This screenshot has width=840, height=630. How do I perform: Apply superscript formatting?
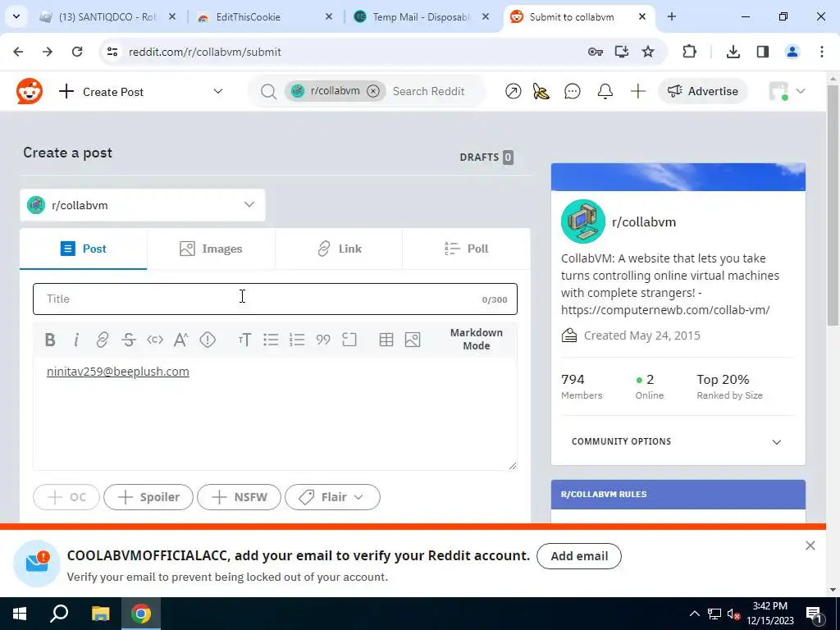click(x=181, y=340)
